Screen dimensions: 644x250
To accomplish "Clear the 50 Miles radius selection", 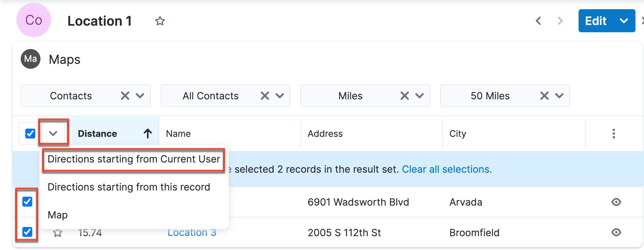I will pos(544,96).
